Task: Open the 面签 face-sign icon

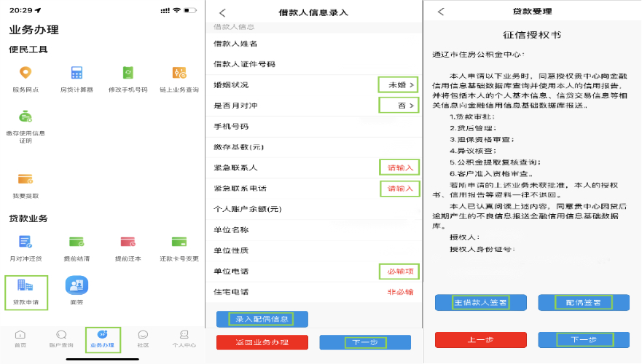Action: click(77, 286)
